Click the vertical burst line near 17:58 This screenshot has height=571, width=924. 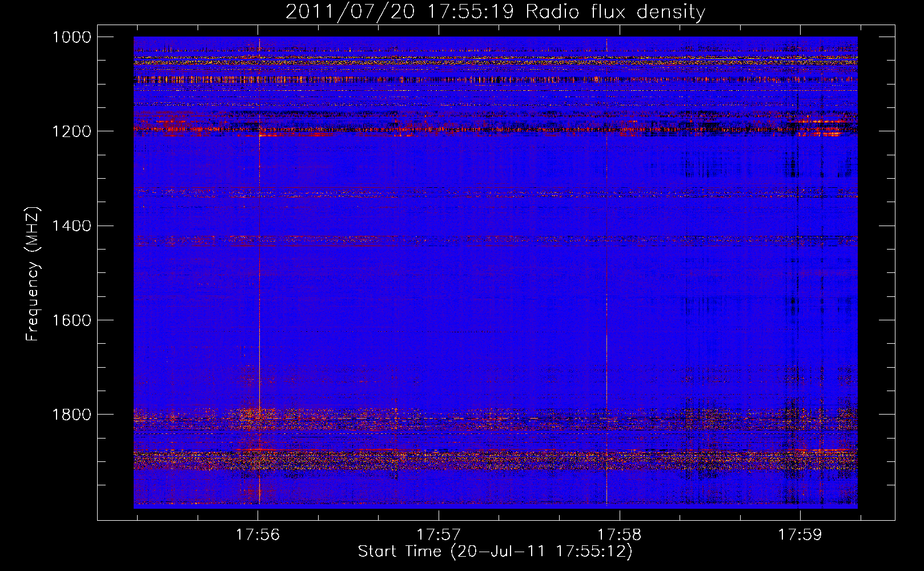point(606,271)
